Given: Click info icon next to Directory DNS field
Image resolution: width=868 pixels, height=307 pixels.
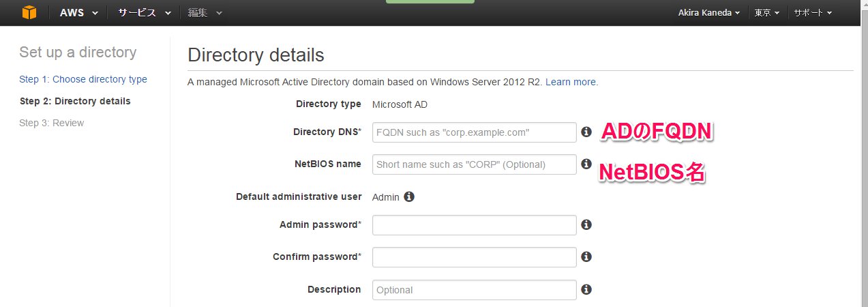Looking at the screenshot, I should (x=586, y=132).
